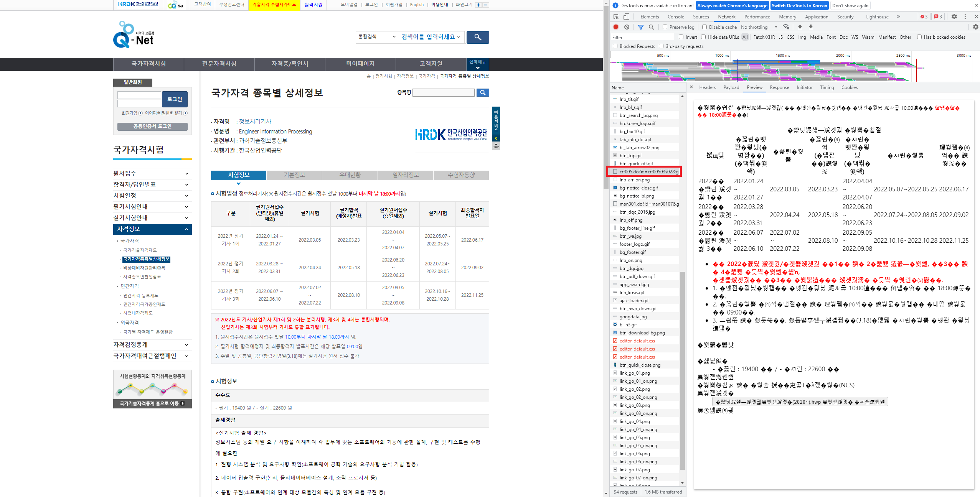Click the Q-Net site search magnifier button
Screen dimensions: 980x497
(x=477, y=37)
